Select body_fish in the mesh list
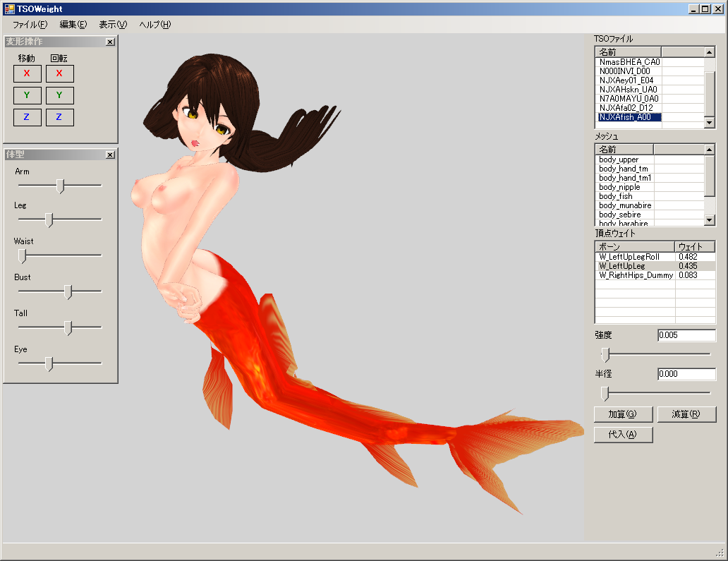The image size is (728, 561). (x=616, y=196)
